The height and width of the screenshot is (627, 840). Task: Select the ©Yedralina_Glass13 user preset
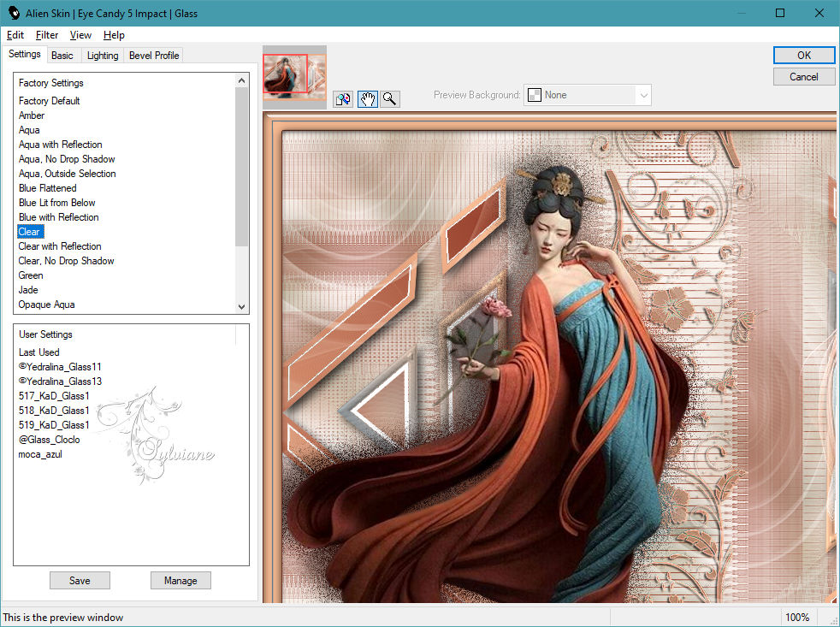tap(60, 381)
